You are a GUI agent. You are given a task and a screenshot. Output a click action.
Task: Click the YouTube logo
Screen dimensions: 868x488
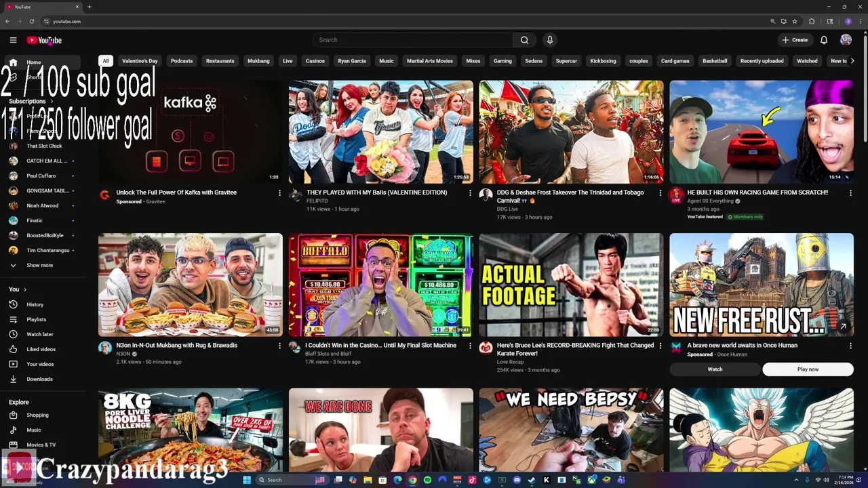[x=44, y=40]
